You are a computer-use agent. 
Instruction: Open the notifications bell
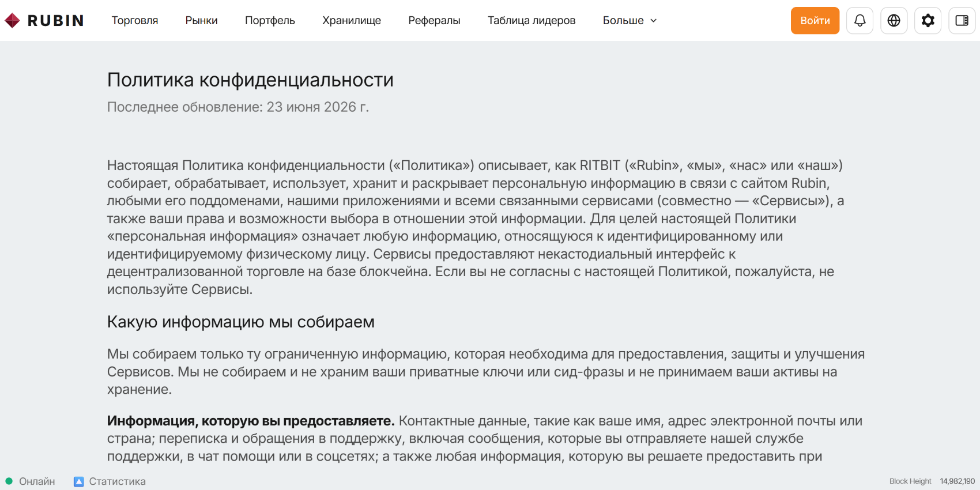pyautogui.click(x=860, y=21)
